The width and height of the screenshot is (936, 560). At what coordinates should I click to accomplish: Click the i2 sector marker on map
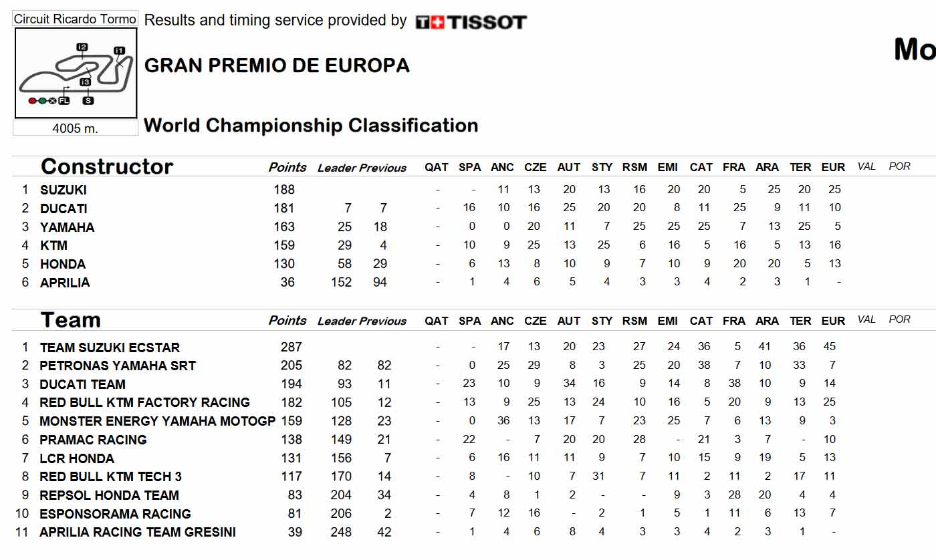coord(82,47)
